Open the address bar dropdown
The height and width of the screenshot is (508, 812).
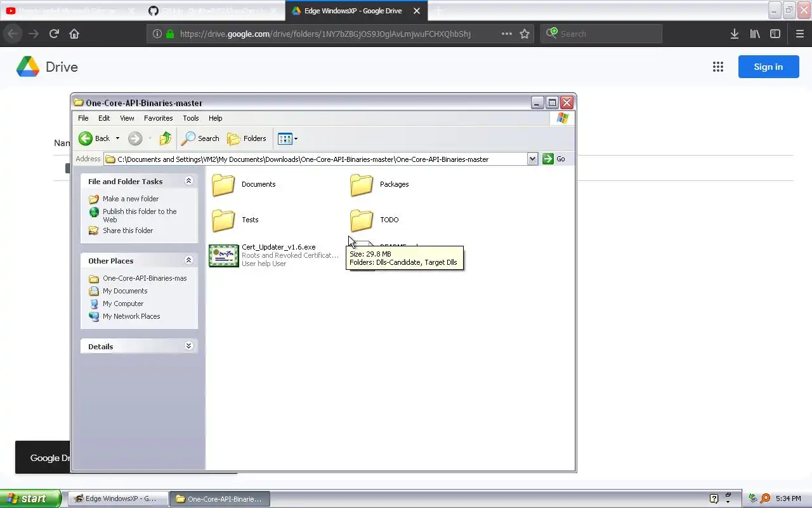pos(532,159)
